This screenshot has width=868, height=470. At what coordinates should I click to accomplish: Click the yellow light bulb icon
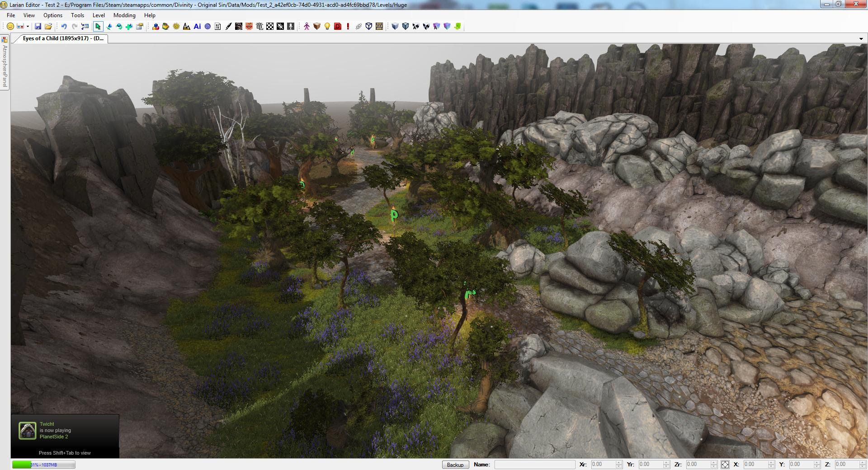tap(327, 27)
